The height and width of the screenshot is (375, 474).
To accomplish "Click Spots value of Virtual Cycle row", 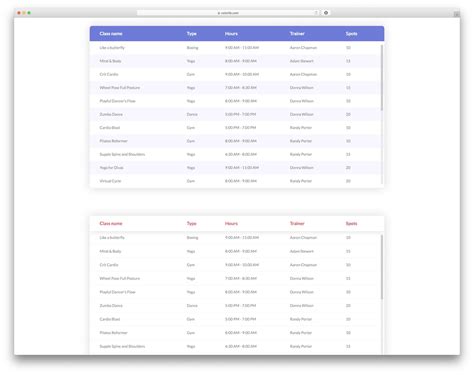I will 348,181.
